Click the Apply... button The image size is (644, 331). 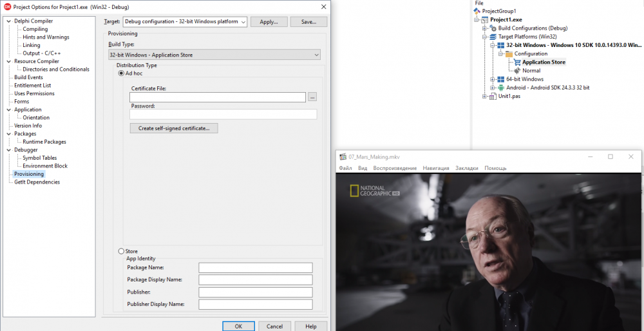pos(269,22)
